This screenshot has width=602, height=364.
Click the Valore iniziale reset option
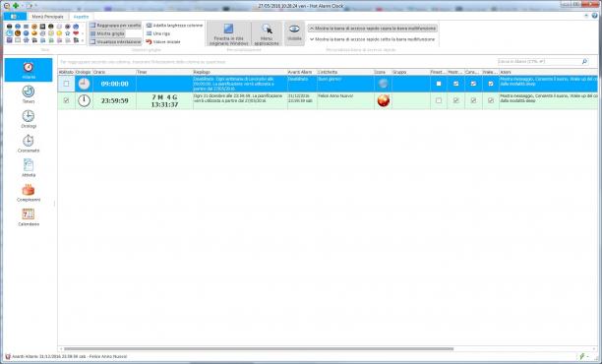pos(163,42)
